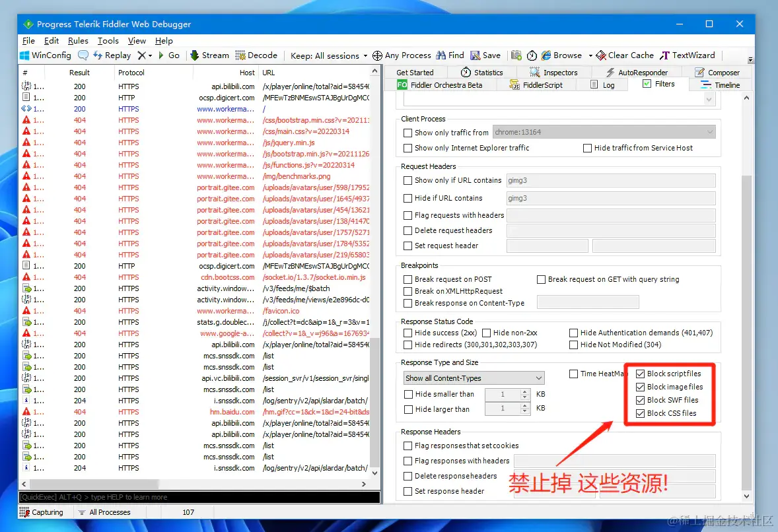
Task: Click the Show only if URL contains field
Action: click(x=611, y=180)
